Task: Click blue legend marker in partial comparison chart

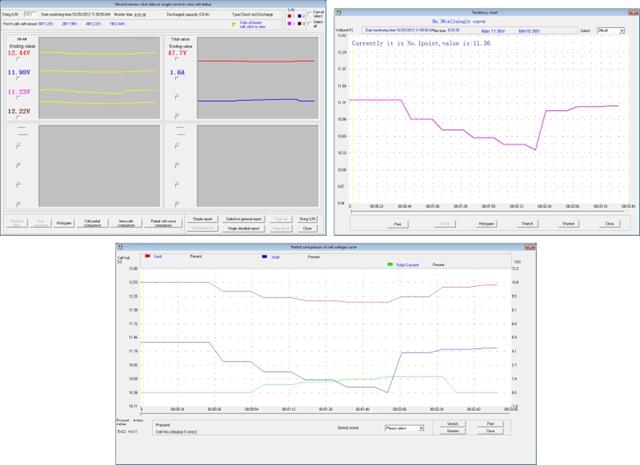Action: point(265,256)
